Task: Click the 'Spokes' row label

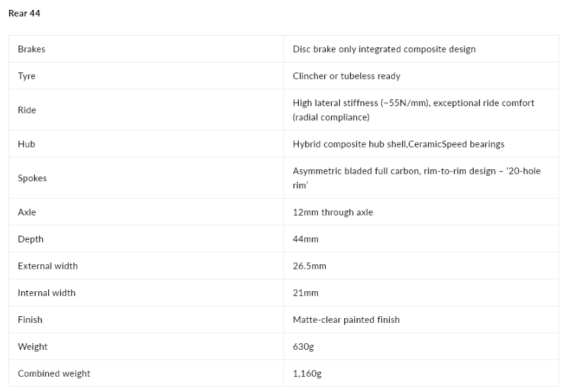Action: point(32,178)
